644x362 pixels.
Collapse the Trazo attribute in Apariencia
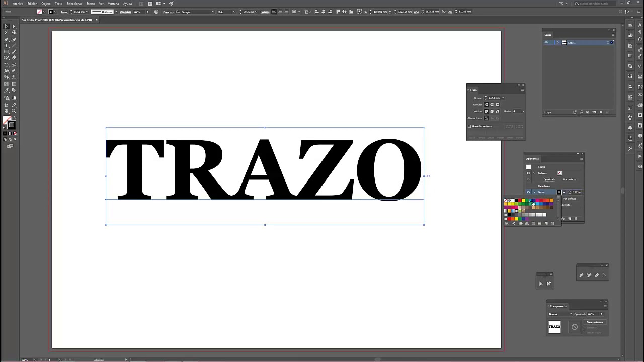click(x=534, y=192)
